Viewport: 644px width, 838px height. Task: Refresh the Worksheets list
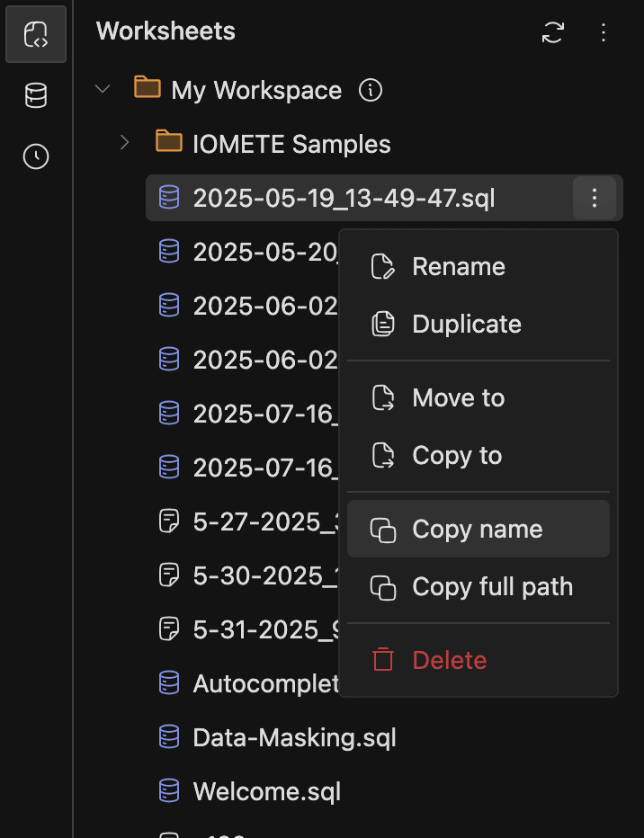552,32
